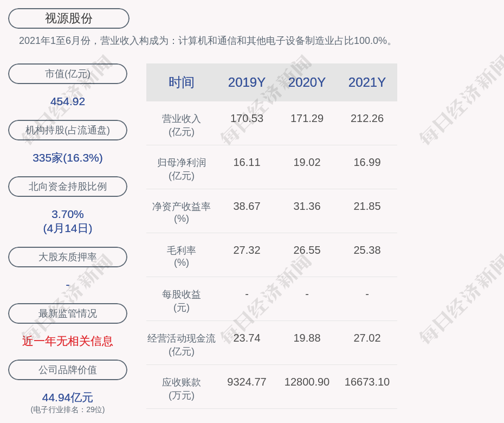Select the 北向资金持股比例 label
The height and width of the screenshot is (423, 504).
(x=68, y=187)
